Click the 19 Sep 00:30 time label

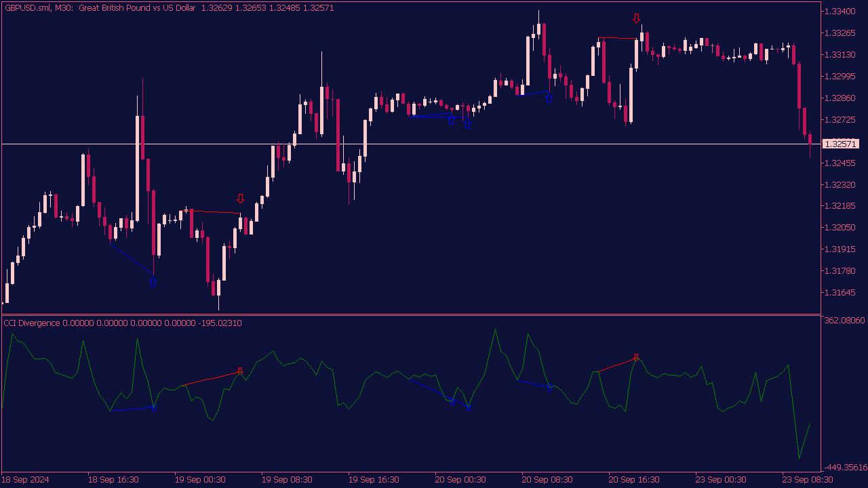[200, 479]
